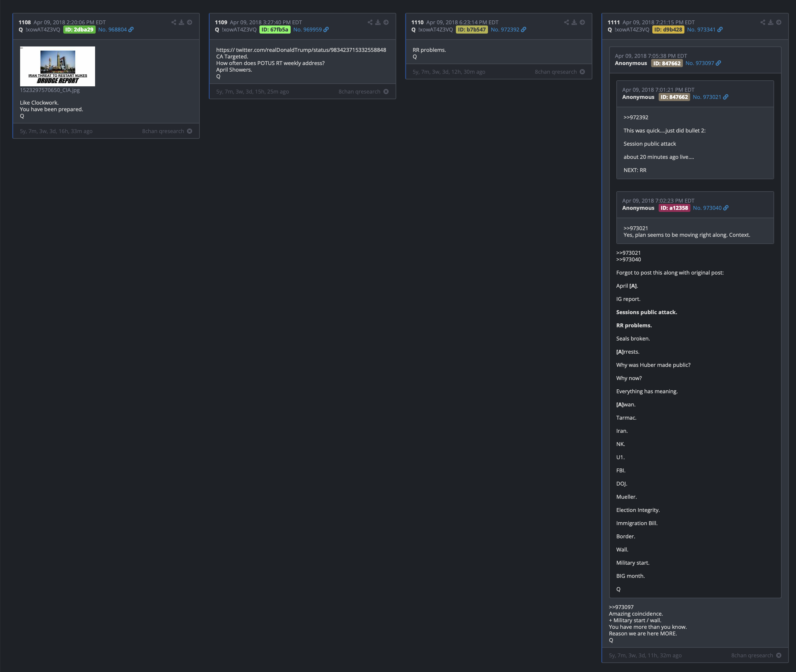
Task: Click green ID: 2dba29 badge
Action: point(79,30)
